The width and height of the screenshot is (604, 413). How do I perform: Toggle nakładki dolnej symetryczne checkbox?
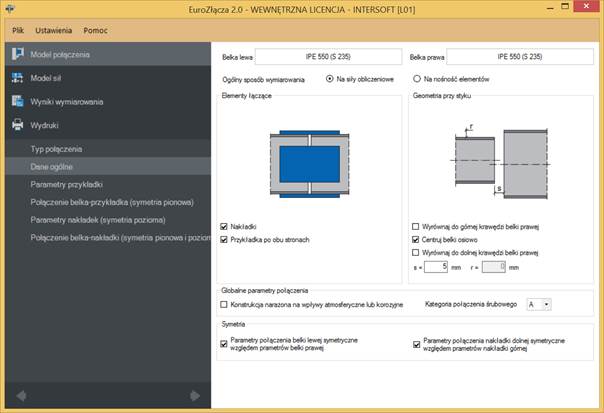tap(416, 344)
